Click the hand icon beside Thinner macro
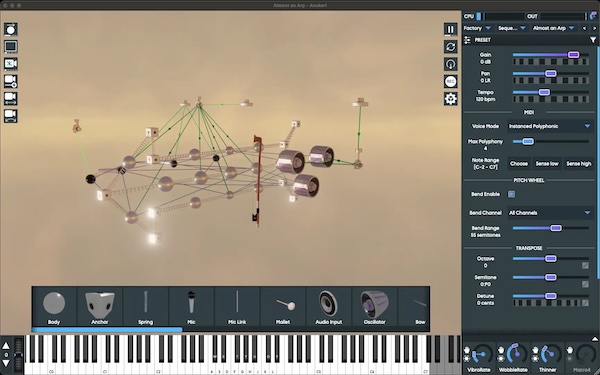600x375 pixels. 535,350
